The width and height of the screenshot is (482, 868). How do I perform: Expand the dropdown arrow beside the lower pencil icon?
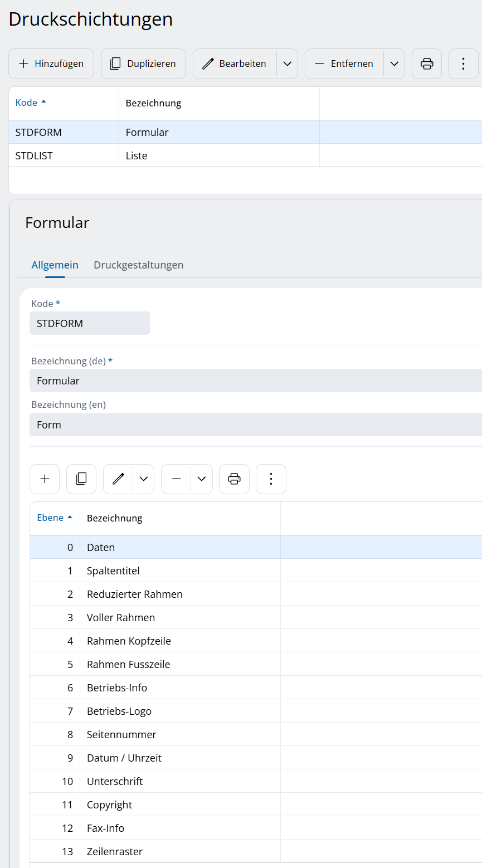click(x=144, y=479)
